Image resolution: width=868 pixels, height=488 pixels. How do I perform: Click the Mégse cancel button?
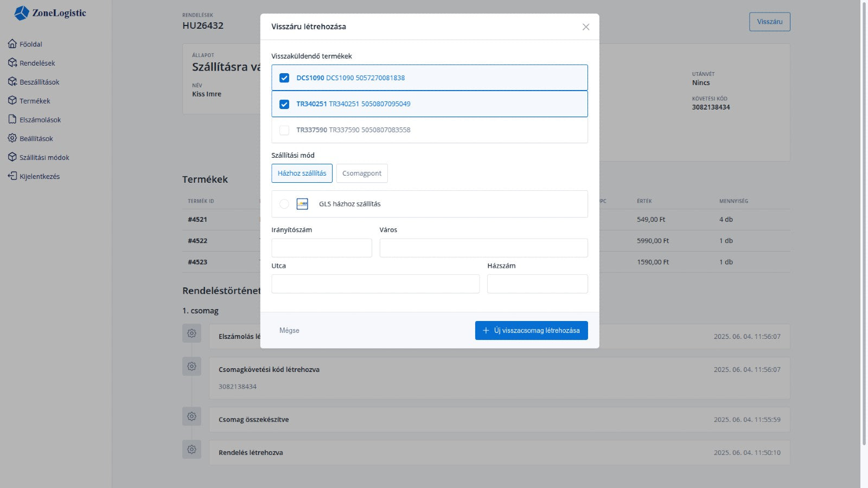tap(289, 330)
